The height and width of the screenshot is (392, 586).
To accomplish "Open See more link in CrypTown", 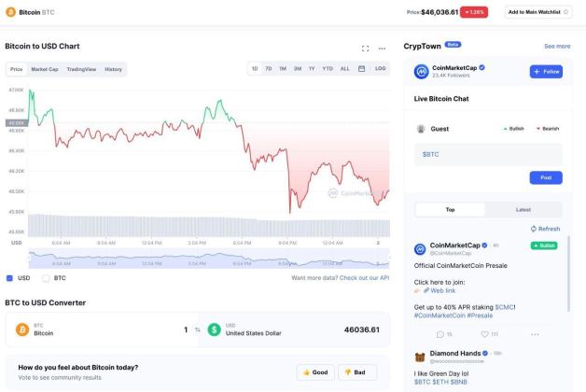I will pyautogui.click(x=557, y=47).
